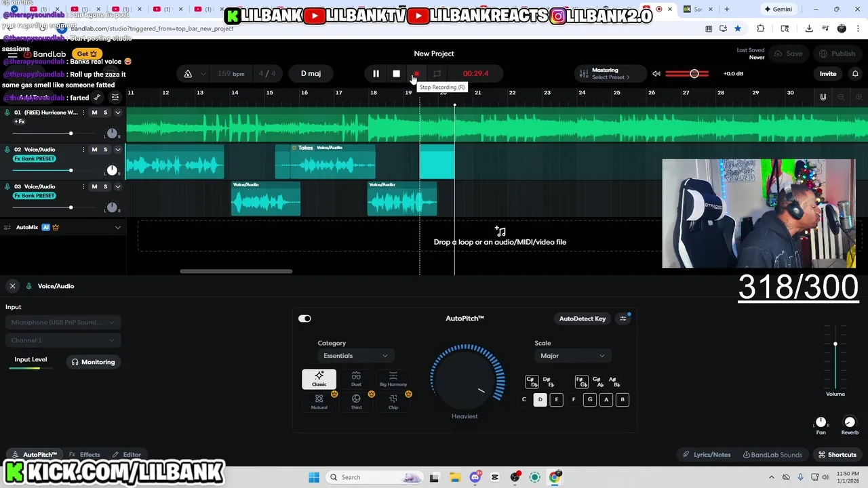Switch to the Editor tab

pos(127,455)
